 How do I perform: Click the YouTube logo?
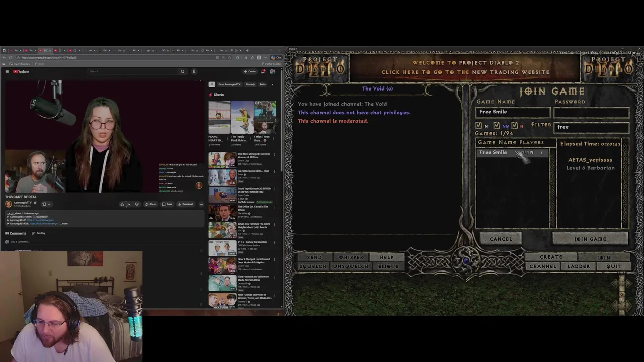click(21, 72)
